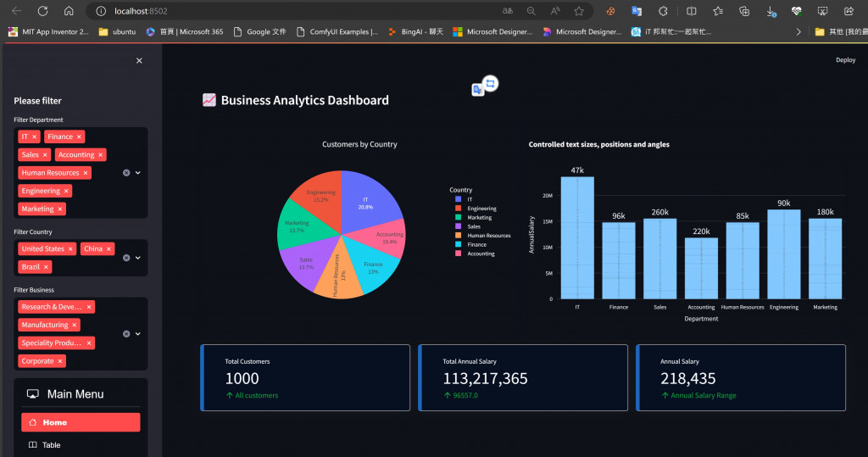Go to browser home icon

click(69, 11)
